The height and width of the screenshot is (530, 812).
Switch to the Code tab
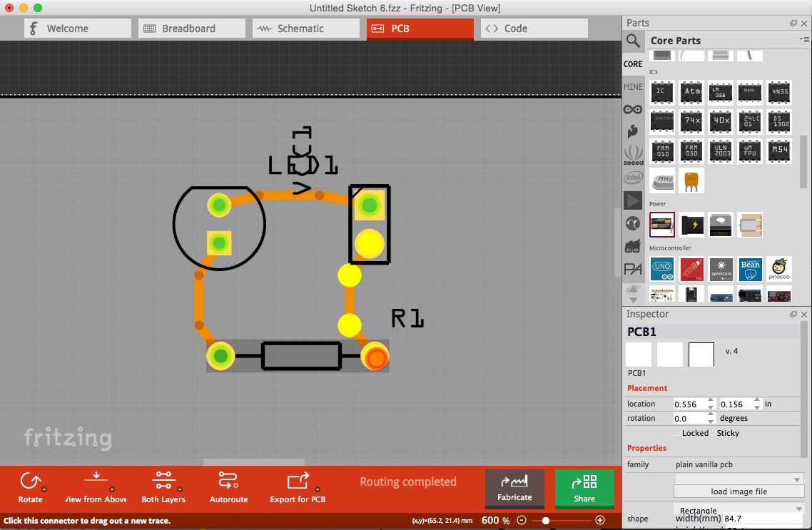[534, 29]
